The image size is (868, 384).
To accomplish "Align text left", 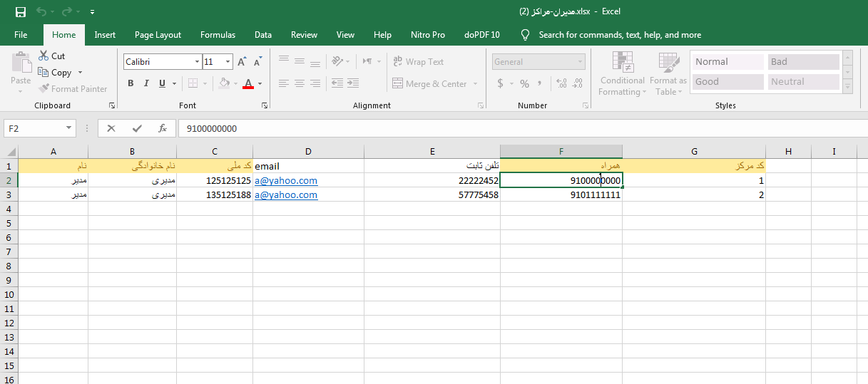I will point(284,83).
